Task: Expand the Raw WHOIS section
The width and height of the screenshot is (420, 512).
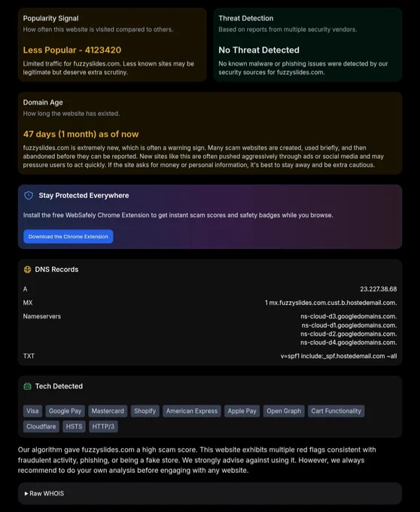Action: click(210, 493)
